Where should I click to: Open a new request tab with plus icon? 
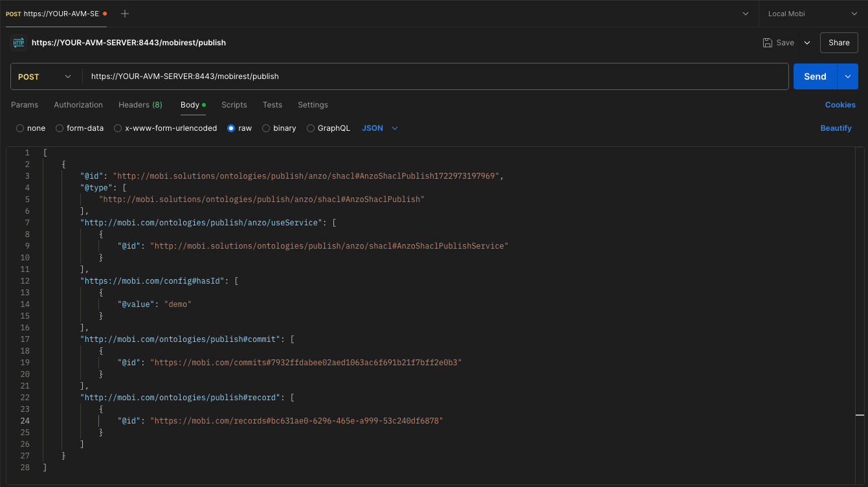pyautogui.click(x=125, y=14)
